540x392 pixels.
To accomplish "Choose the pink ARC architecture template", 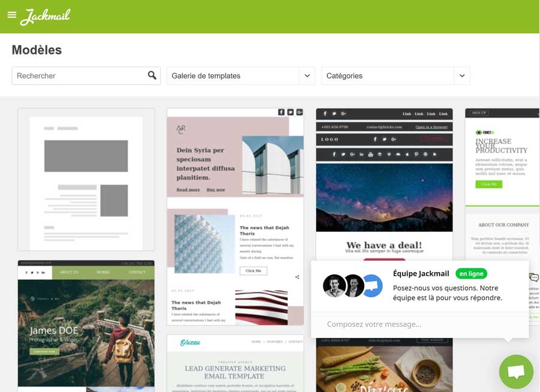I will point(235,217).
